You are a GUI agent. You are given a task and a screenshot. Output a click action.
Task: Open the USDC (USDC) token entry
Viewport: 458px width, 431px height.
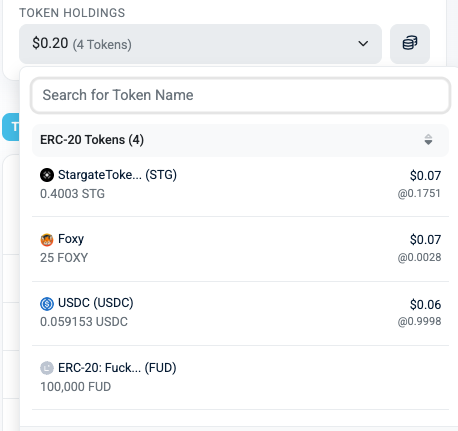[x=240, y=313]
